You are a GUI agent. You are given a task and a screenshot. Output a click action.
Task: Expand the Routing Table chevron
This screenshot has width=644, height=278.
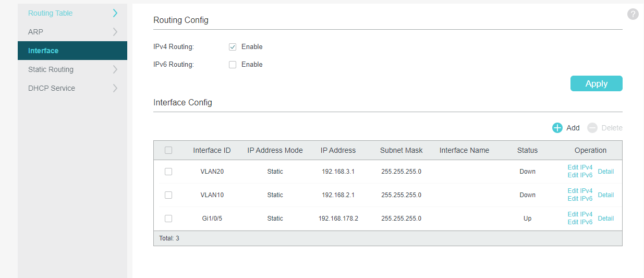pyautogui.click(x=115, y=13)
